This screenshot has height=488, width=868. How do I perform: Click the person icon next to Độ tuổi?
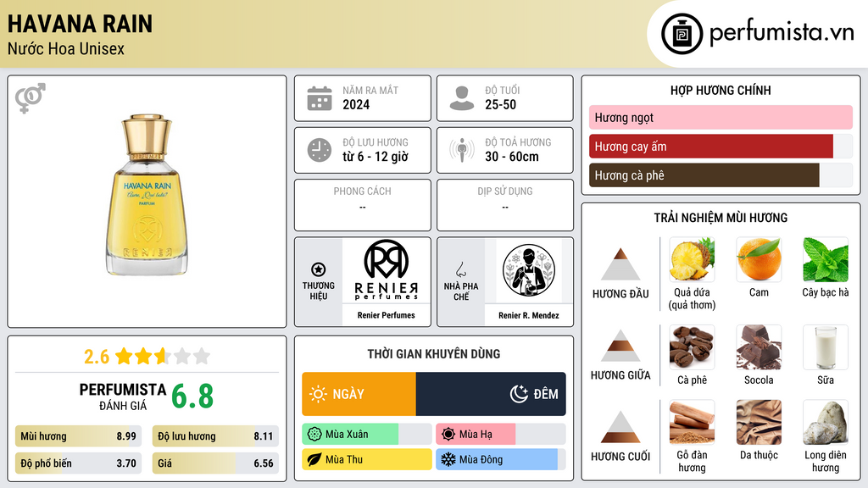[x=462, y=98]
